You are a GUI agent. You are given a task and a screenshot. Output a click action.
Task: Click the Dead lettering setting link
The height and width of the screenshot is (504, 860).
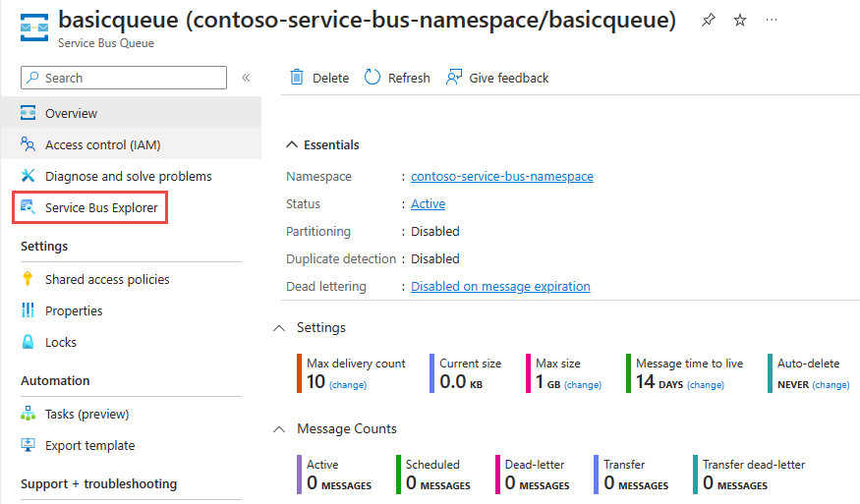point(500,287)
